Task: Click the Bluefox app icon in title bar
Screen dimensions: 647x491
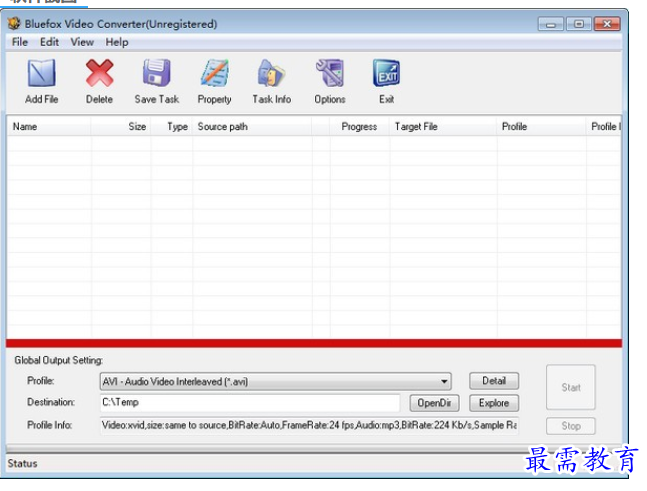Action: tap(14, 24)
